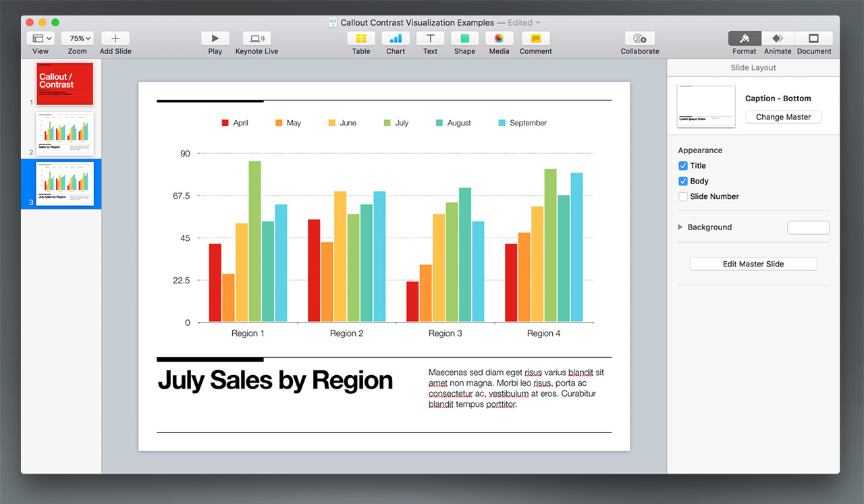The image size is (864, 504).
Task: Click the Media toolbar icon
Action: 499,39
